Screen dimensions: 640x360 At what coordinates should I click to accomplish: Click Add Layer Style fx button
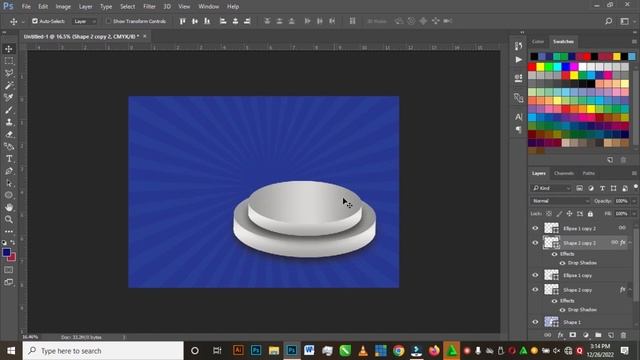click(560, 335)
